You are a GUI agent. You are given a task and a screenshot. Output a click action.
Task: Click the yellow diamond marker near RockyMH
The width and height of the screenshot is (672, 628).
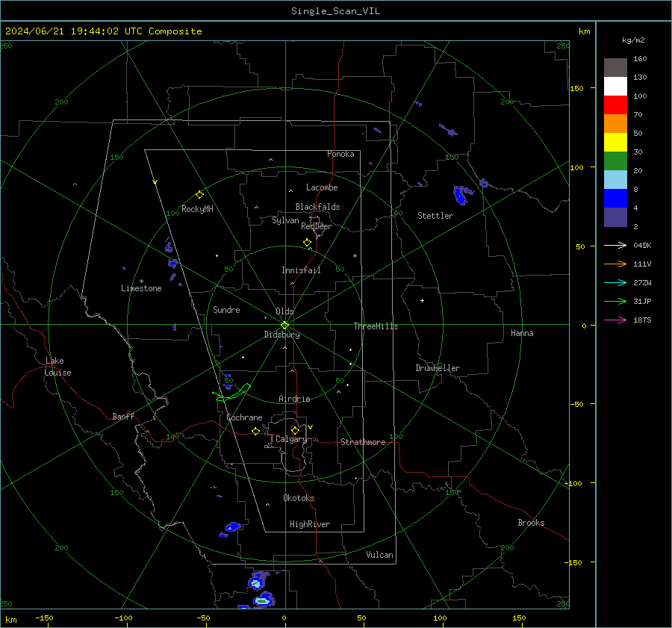(x=199, y=195)
